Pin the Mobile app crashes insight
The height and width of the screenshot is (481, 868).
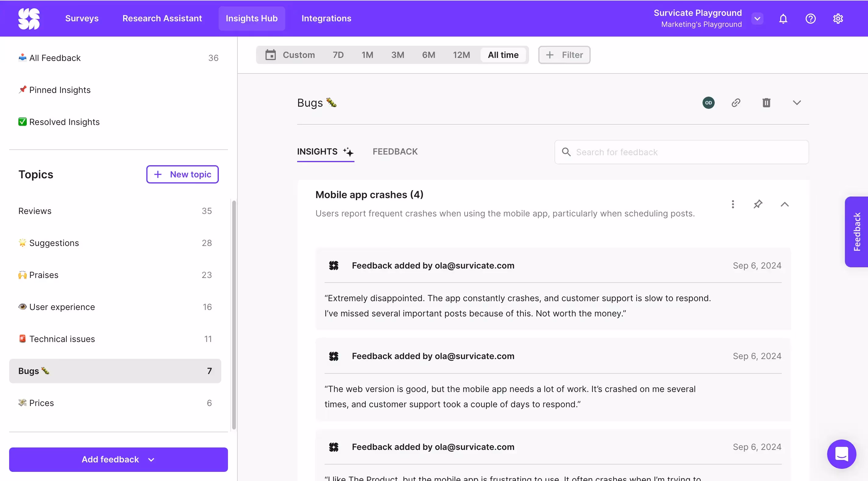(x=758, y=204)
